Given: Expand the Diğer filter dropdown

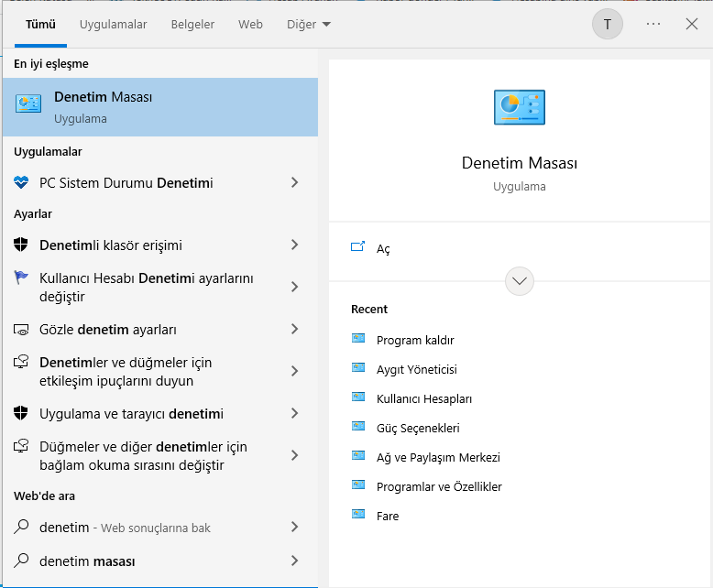Looking at the screenshot, I should click(x=308, y=25).
